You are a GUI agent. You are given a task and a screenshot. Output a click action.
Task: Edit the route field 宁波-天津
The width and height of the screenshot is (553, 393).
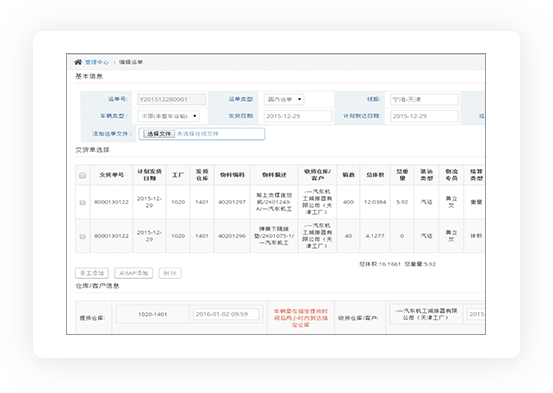coord(424,99)
